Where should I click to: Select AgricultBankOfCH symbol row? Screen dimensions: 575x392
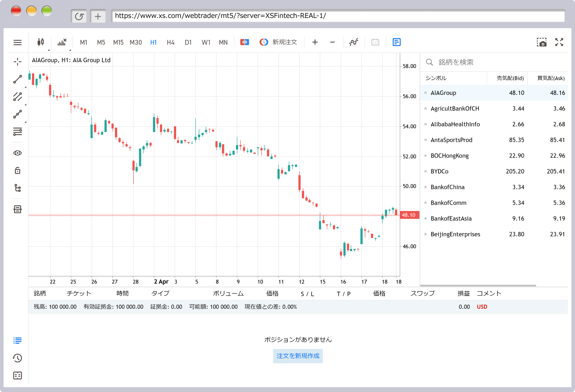[494, 109]
